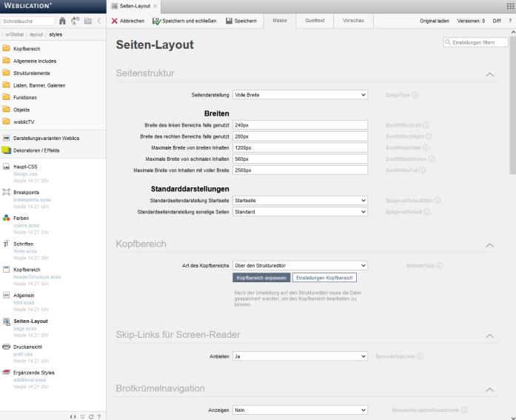Collapse Skip-Links für Screen-Reader section
Screen dimensions: 516x420
tap(489, 336)
